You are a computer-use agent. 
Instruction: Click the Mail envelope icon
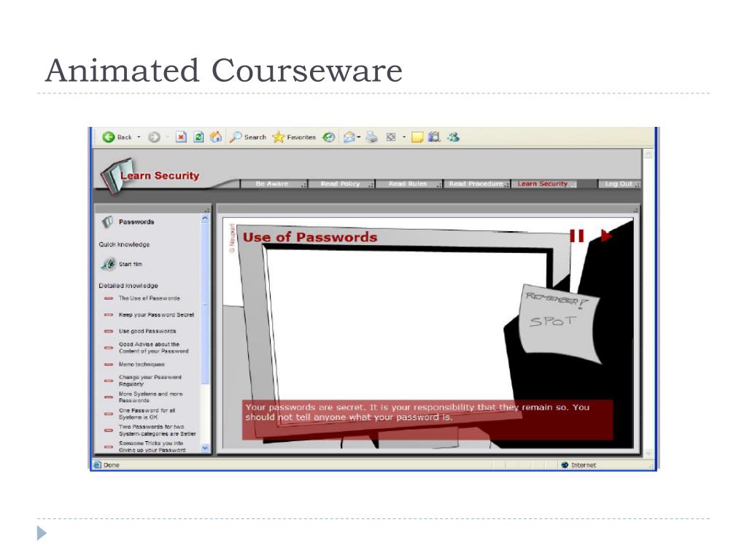pos(349,137)
